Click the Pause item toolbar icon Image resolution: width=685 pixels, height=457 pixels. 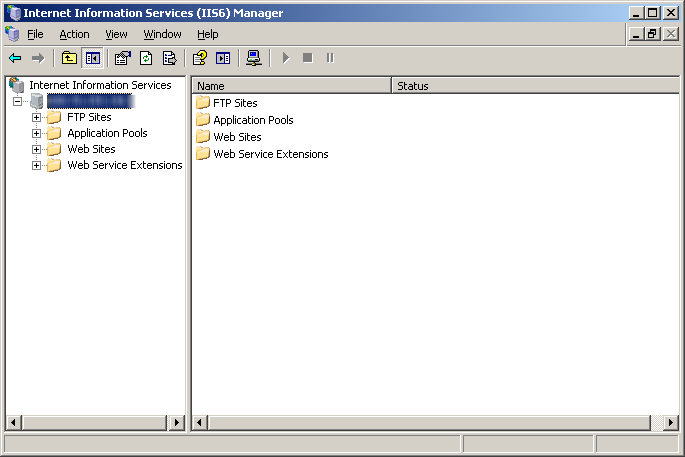pyautogui.click(x=330, y=58)
